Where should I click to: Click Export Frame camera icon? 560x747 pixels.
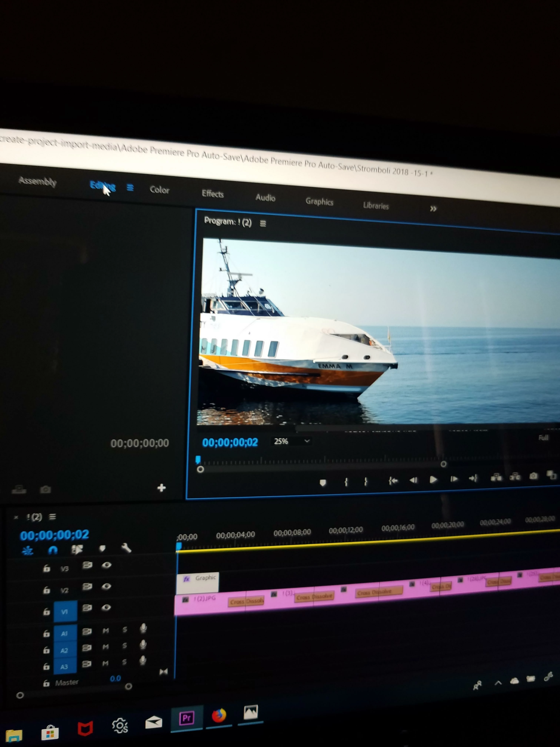pyautogui.click(x=533, y=476)
